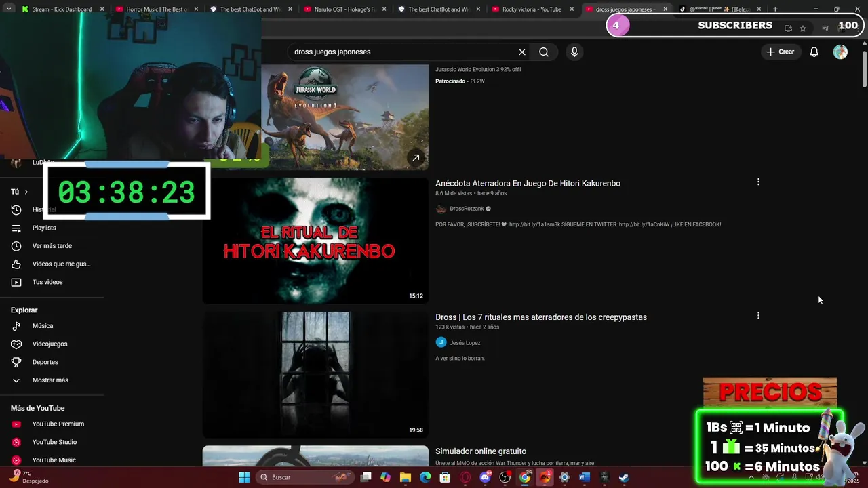Click the 123 k vistas text

pos(450,327)
